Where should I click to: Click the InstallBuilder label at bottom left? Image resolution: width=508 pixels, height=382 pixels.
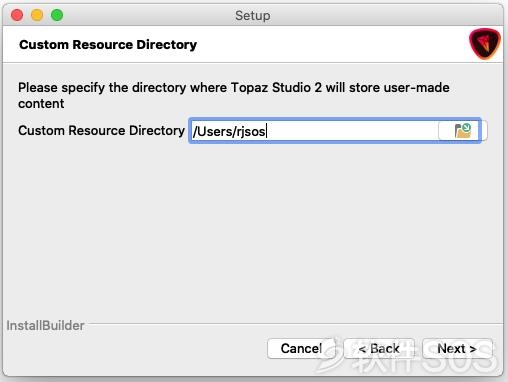45,325
